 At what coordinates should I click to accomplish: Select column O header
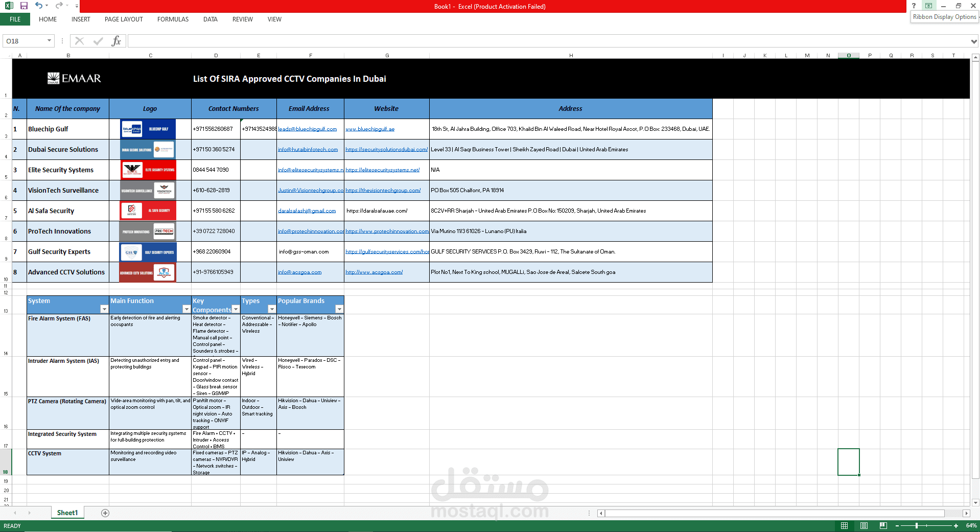pos(848,55)
